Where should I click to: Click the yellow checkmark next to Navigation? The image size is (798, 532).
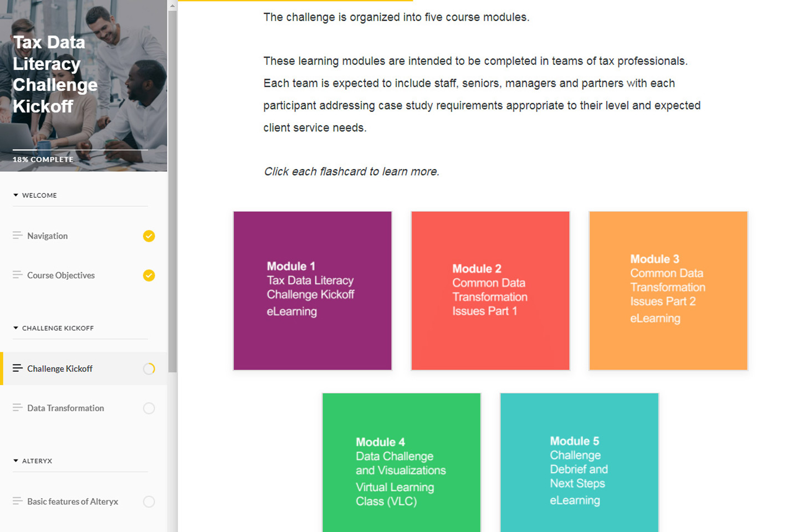coord(149,236)
